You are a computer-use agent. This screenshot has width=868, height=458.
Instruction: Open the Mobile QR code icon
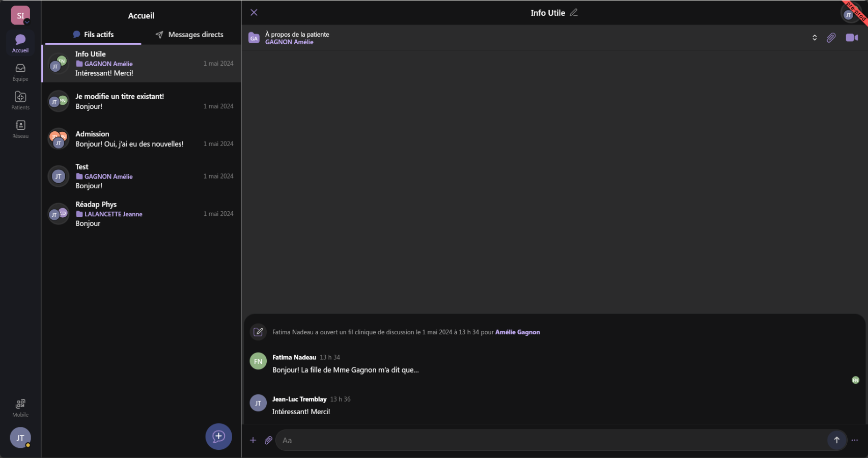tap(20, 407)
